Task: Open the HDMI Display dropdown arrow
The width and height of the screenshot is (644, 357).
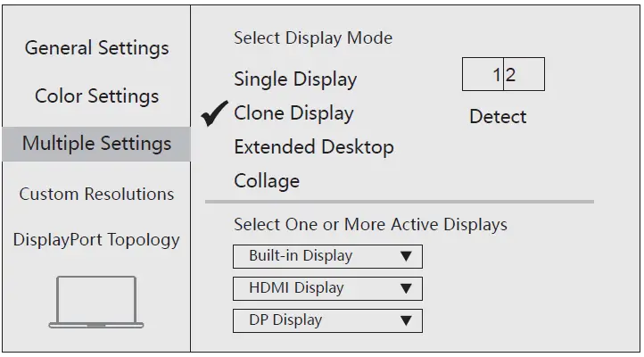Action: click(x=406, y=288)
